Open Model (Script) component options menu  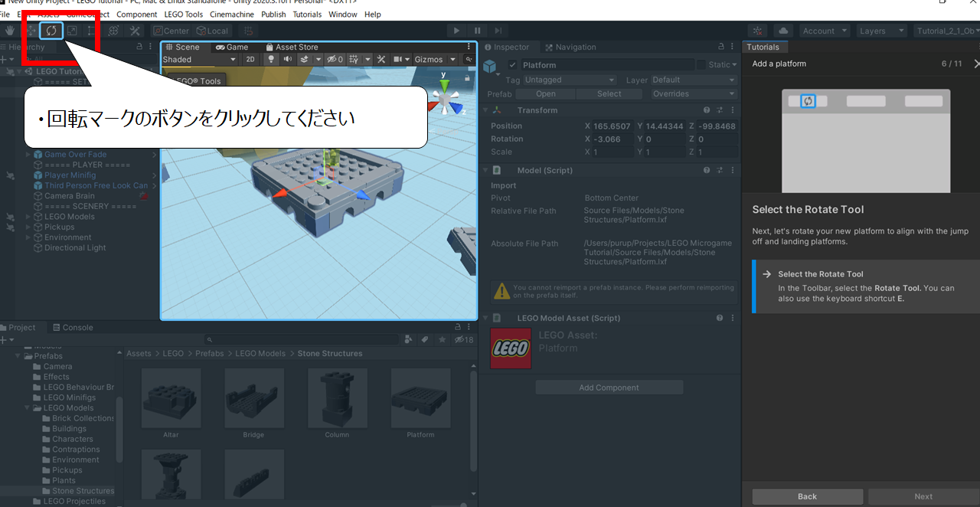[733, 170]
